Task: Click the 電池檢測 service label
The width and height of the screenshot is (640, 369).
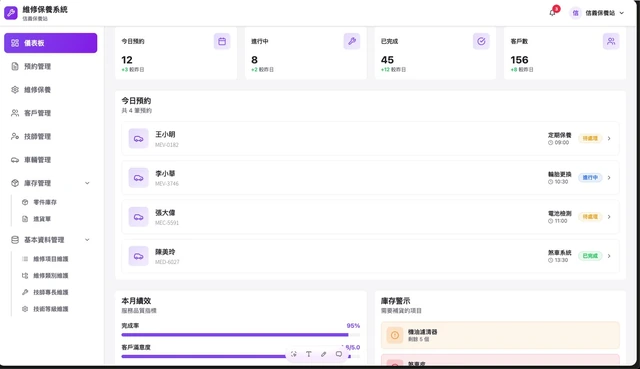Action: click(x=560, y=213)
